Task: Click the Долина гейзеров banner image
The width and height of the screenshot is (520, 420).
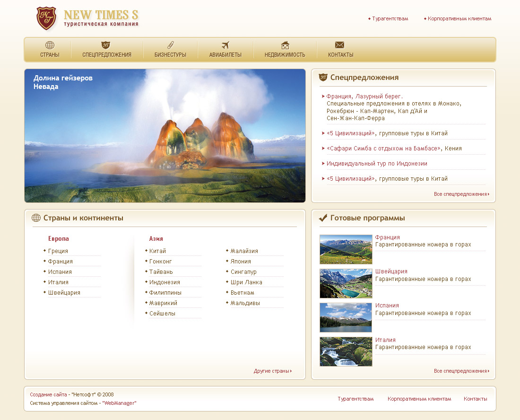Action: (x=165, y=136)
